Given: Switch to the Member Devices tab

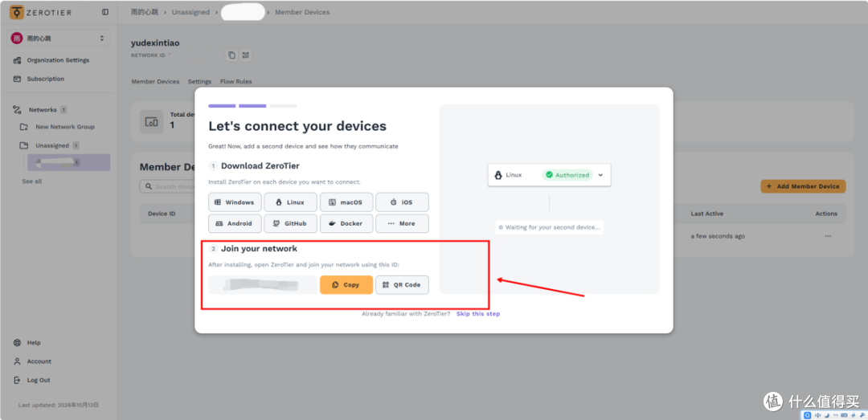Looking at the screenshot, I should [156, 81].
